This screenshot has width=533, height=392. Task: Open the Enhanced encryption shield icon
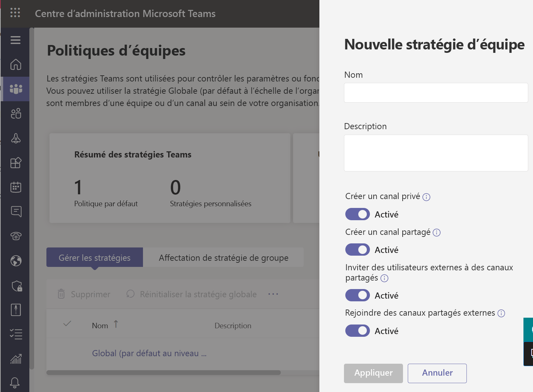click(x=16, y=286)
